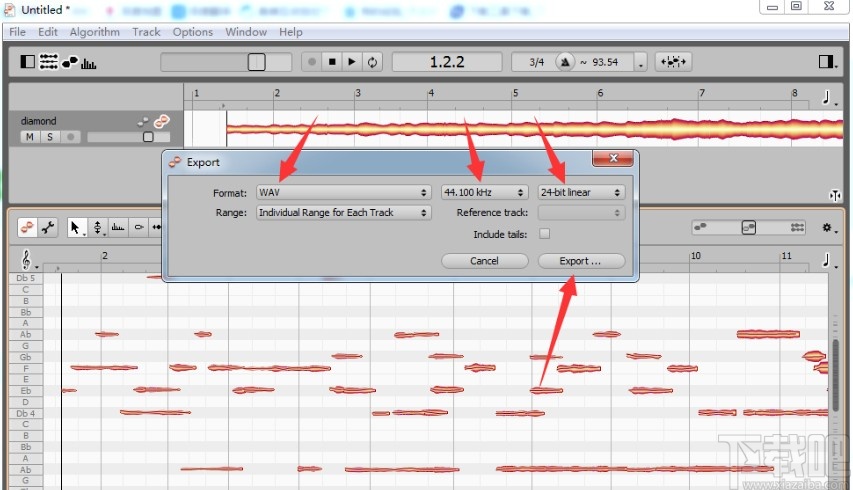The height and width of the screenshot is (490, 853).
Task: Click the tempo value 93.54
Action: tap(605, 62)
